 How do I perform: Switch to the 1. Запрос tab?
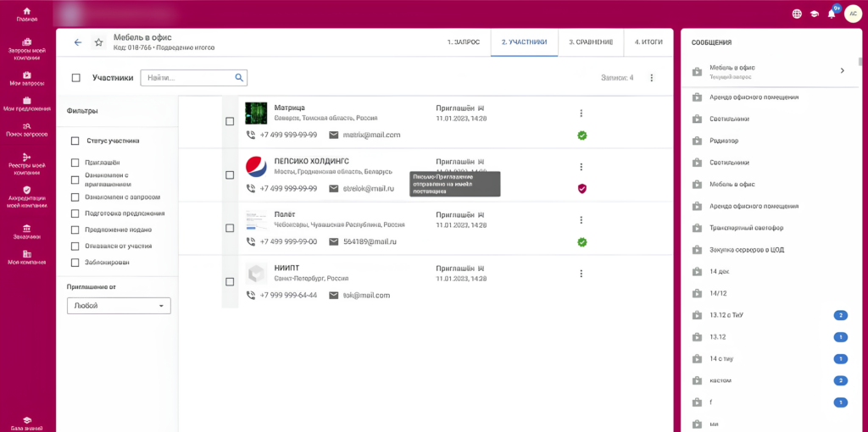pos(464,42)
